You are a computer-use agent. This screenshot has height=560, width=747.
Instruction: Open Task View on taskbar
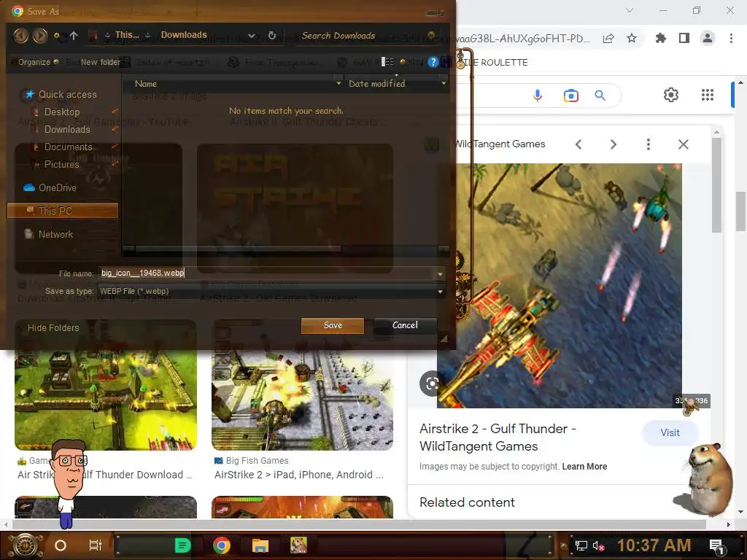96,545
